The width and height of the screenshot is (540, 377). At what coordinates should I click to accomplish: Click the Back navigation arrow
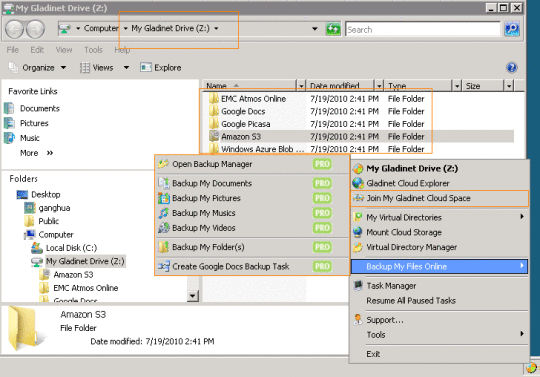[14, 29]
